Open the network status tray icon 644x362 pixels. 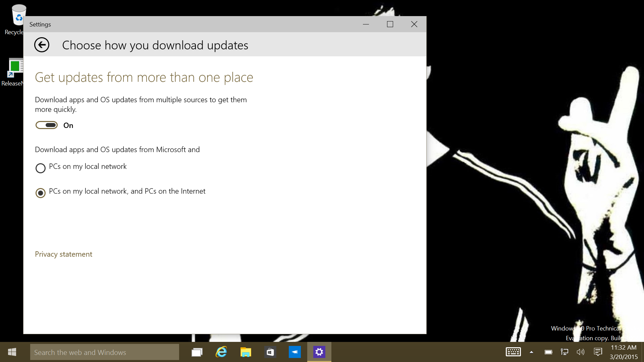pos(565,352)
